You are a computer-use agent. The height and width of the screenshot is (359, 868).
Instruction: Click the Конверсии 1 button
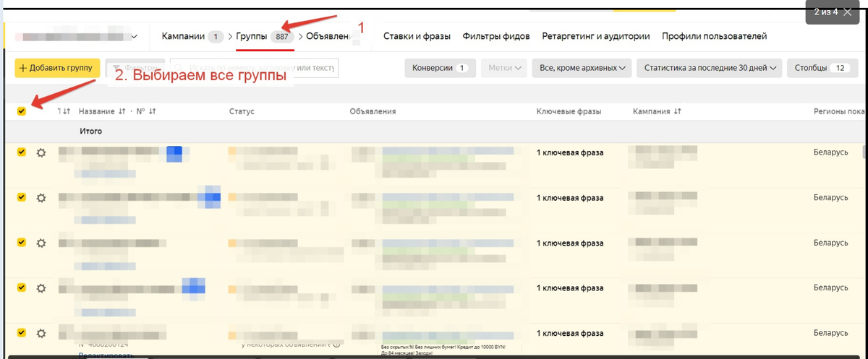[x=440, y=68]
